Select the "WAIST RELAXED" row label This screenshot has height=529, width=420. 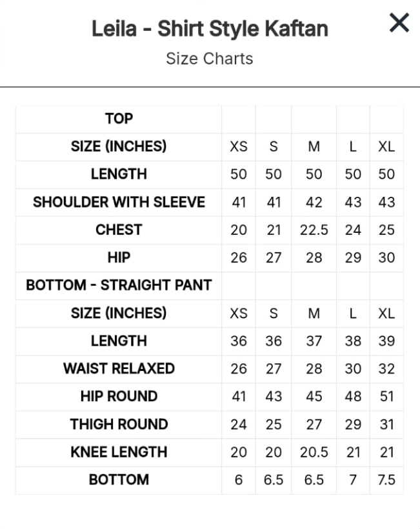(119, 368)
